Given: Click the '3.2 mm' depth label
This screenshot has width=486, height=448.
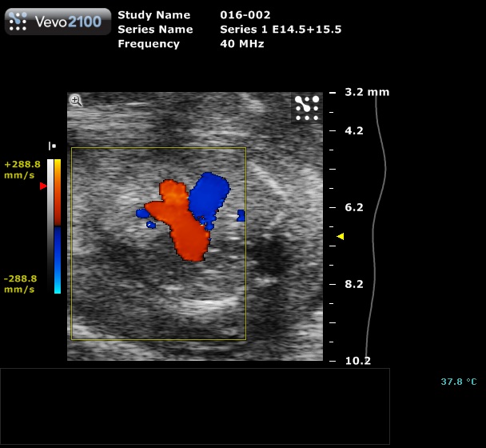Looking at the screenshot, I should click(x=367, y=92).
